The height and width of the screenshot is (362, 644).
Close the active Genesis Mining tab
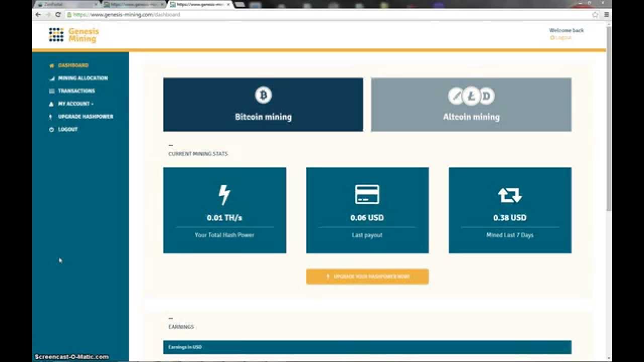(228, 5)
